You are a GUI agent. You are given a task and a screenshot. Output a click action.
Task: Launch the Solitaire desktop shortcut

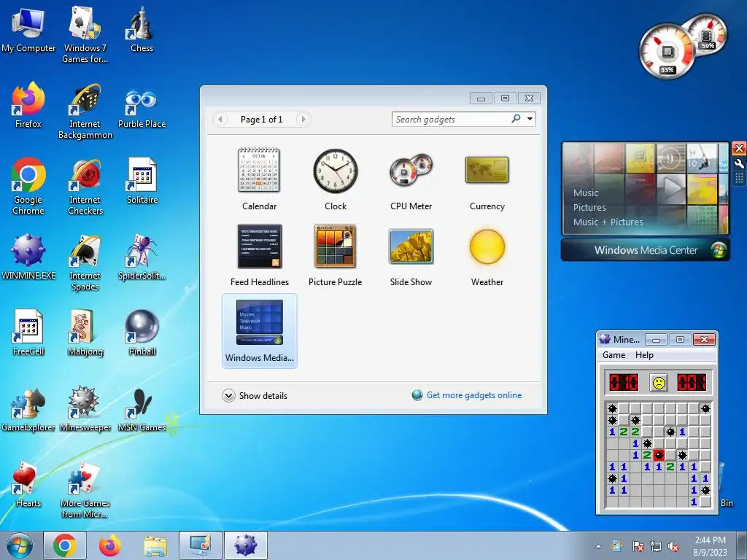(142, 181)
